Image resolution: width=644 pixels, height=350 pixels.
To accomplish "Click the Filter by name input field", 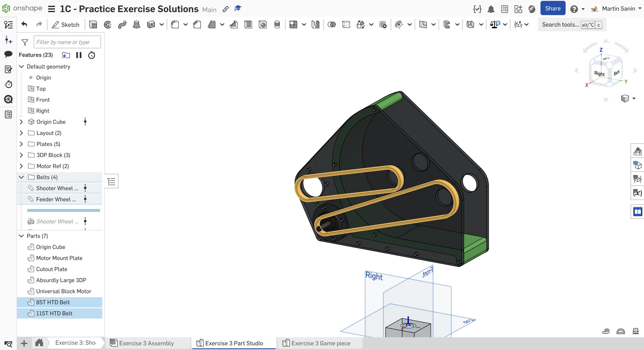I will [67, 42].
